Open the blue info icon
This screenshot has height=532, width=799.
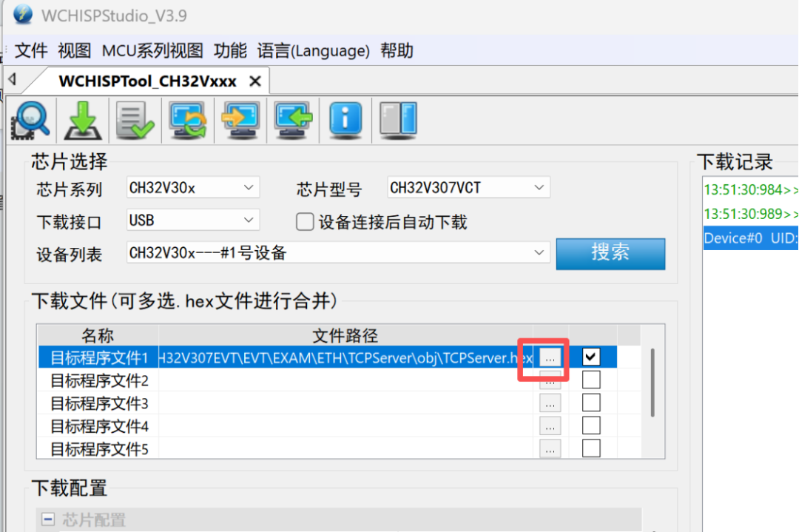coord(345,121)
